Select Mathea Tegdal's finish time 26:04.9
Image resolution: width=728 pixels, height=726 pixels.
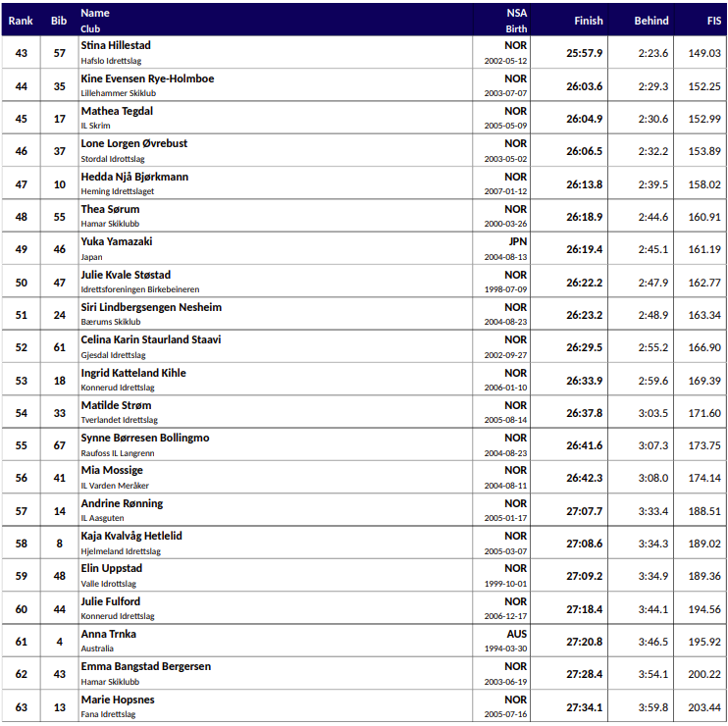(x=584, y=119)
